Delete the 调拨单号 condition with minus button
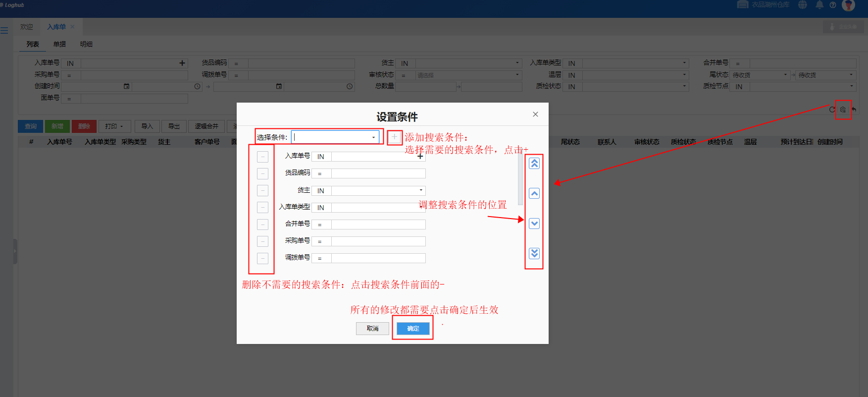 (262, 258)
